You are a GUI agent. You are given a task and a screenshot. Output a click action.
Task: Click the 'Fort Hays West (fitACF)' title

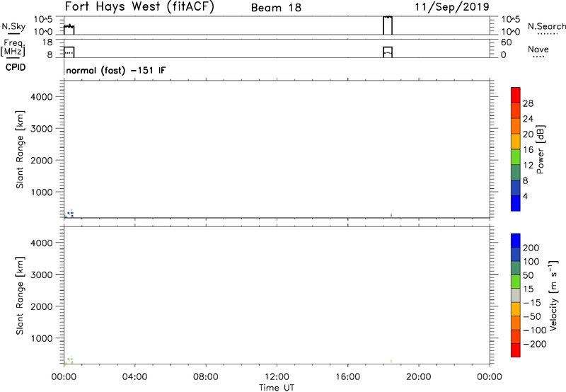pyautogui.click(x=139, y=6)
